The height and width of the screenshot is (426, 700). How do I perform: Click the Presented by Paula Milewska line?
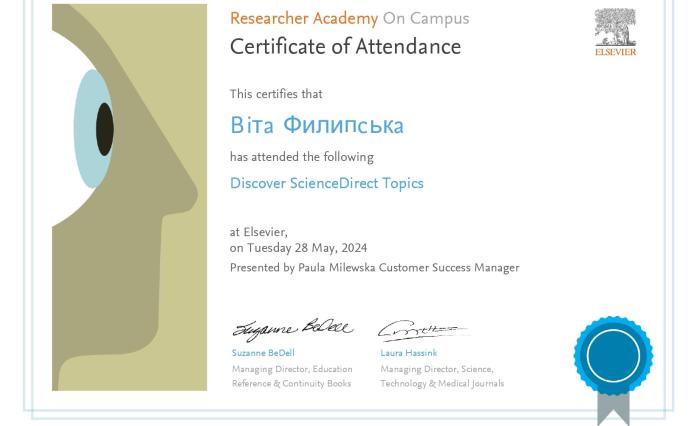(x=374, y=268)
